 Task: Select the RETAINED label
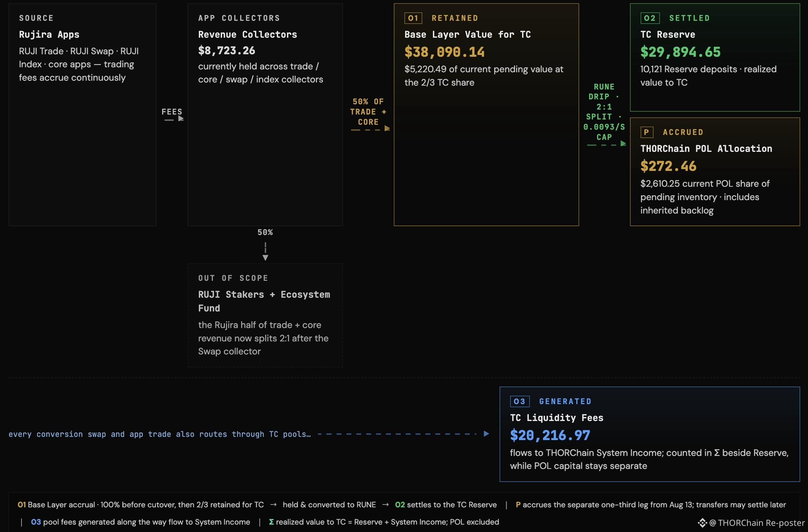(455, 18)
